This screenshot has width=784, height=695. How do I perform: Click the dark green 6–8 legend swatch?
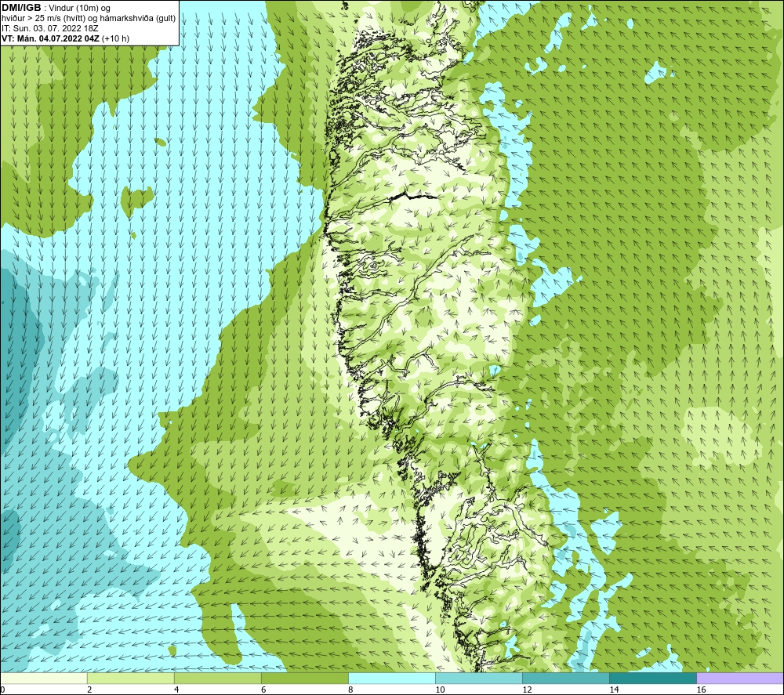point(305,678)
